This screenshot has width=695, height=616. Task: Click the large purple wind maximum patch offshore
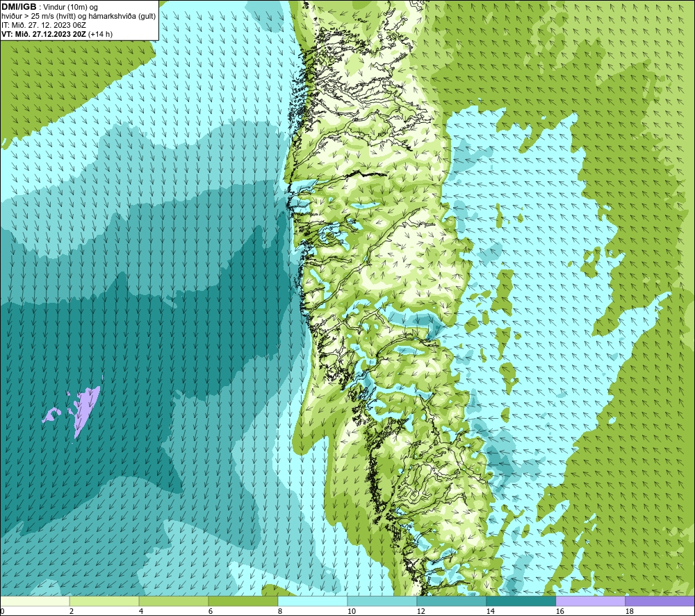[85, 409]
